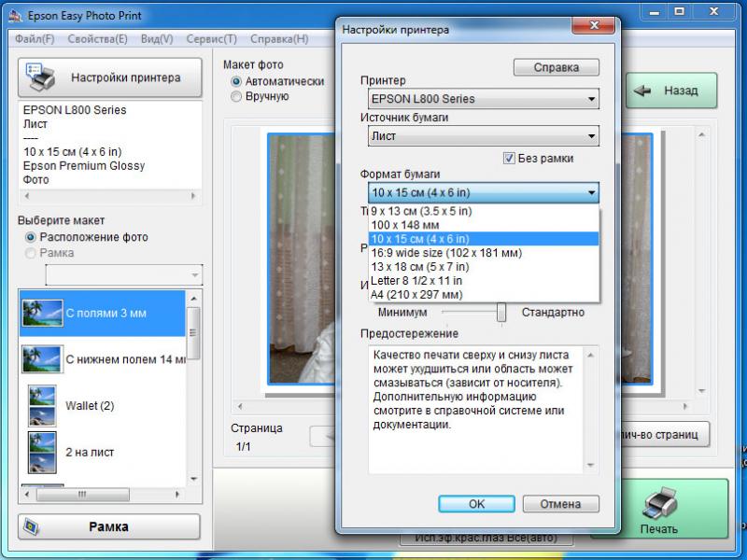The image size is (747, 560).
Task: Choose 'A4 (210 x 297 мм)' paper size
Action: (x=484, y=295)
